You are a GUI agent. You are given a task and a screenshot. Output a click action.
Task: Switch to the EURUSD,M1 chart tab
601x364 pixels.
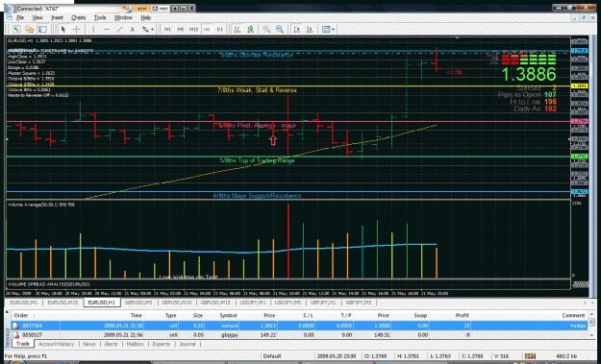pyautogui.click(x=24, y=303)
